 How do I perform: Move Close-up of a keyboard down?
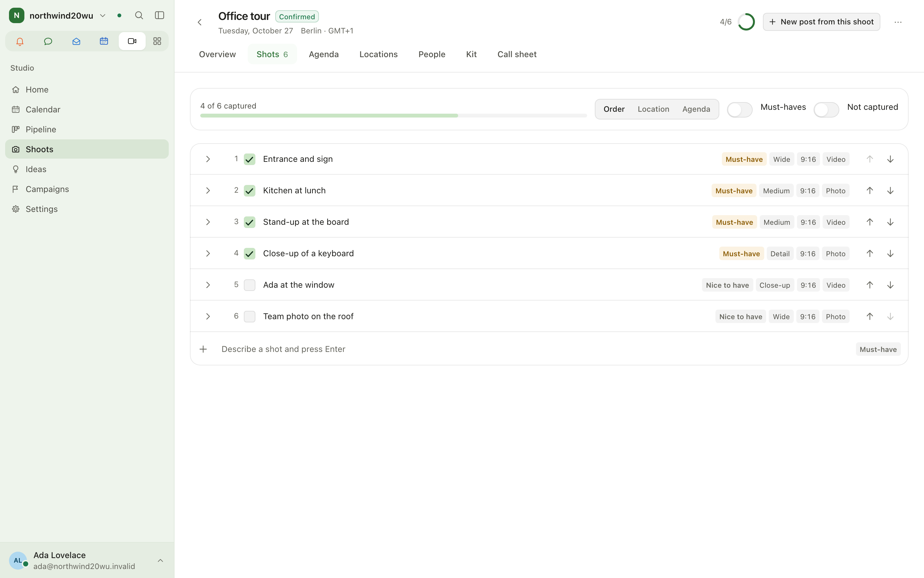[x=890, y=253]
